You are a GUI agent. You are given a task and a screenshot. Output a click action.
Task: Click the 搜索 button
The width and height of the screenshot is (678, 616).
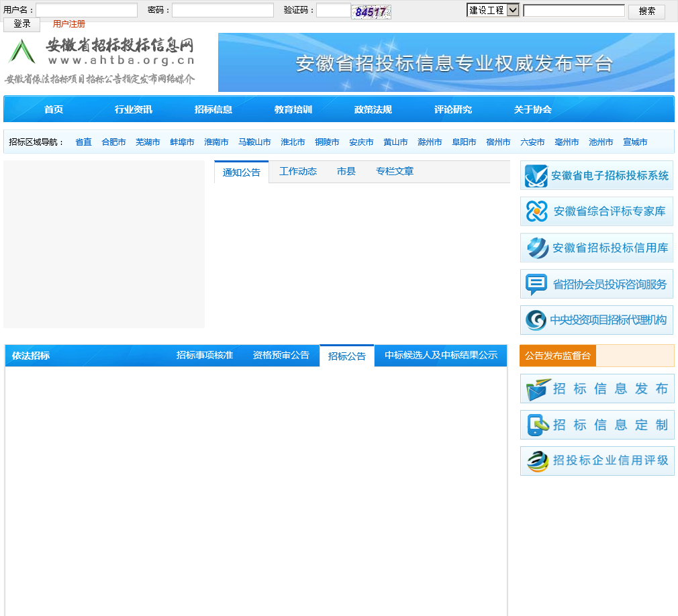coord(647,11)
